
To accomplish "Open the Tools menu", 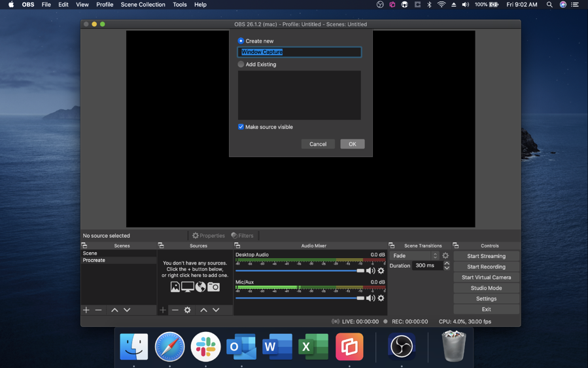I will [x=180, y=5].
